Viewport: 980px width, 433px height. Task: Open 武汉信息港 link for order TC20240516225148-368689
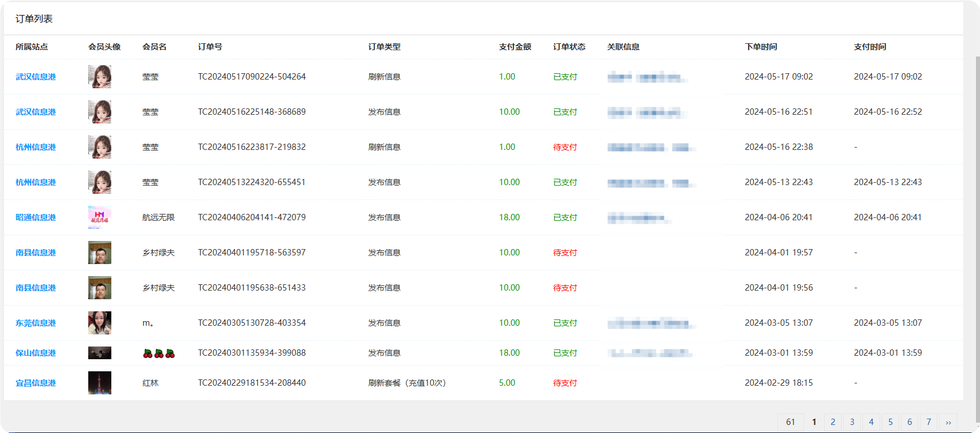click(x=36, y=112)
